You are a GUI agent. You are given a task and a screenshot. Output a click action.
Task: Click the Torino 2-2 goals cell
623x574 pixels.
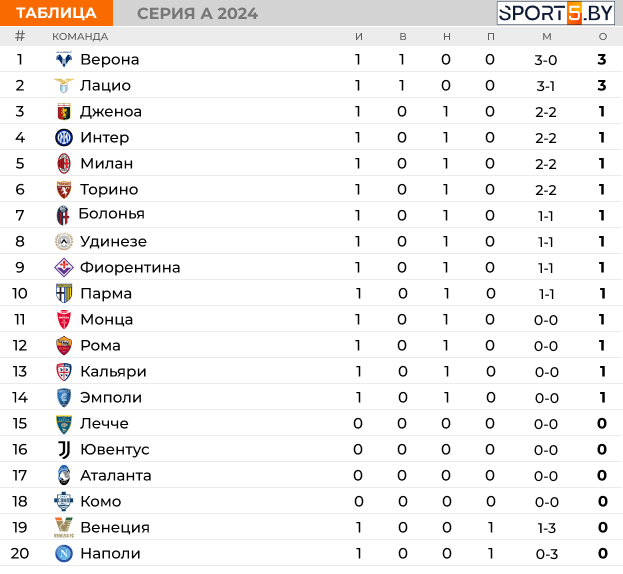pos(546,190)
